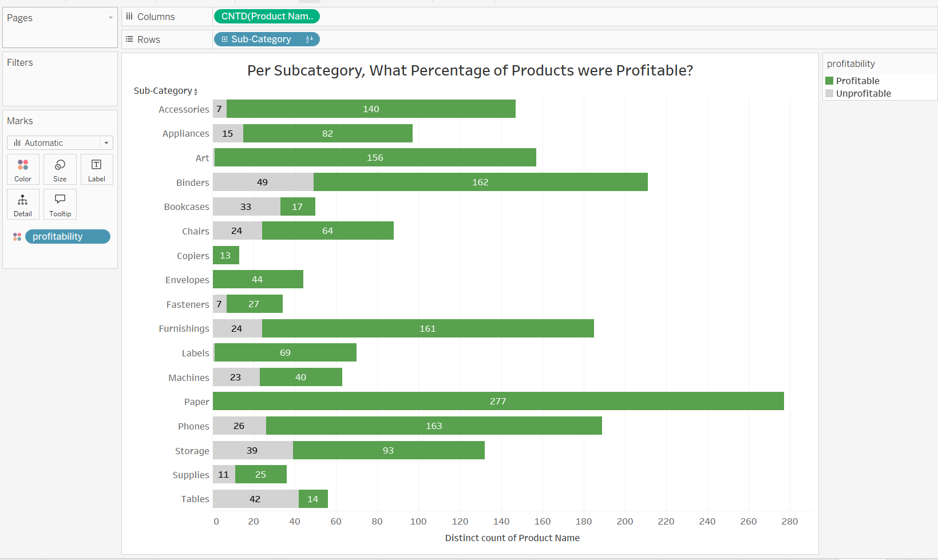Select the CNTD(Product Name) columns pill
Image resolution: width=938 pixels, height=560 pixels.
267,17
